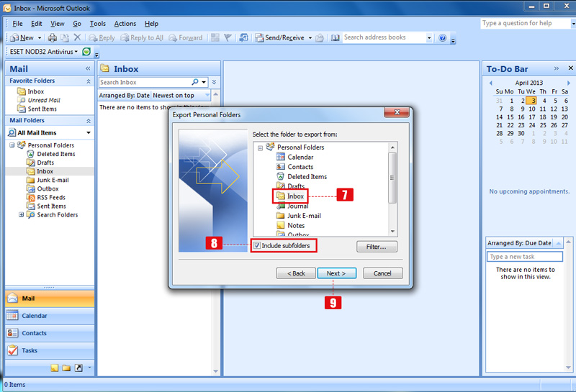Screen dimensions: 576x392
Task: Click the Type a new task field
Action: (x=525, y=257)
